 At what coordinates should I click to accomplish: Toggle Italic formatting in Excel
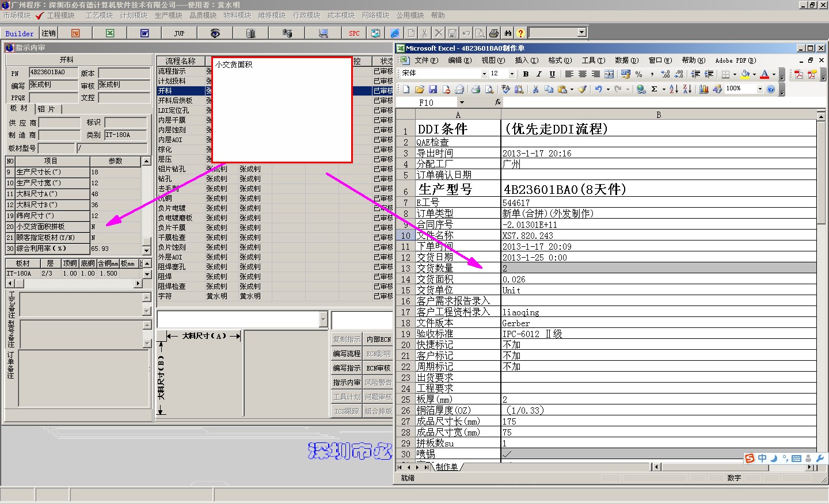coord(539,74)
